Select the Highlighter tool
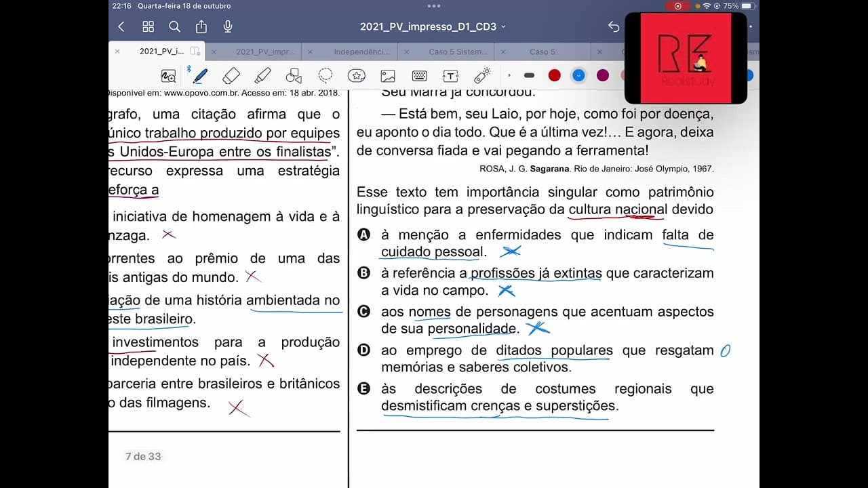This screenshot has height=488, width=868. pos(262,75)
